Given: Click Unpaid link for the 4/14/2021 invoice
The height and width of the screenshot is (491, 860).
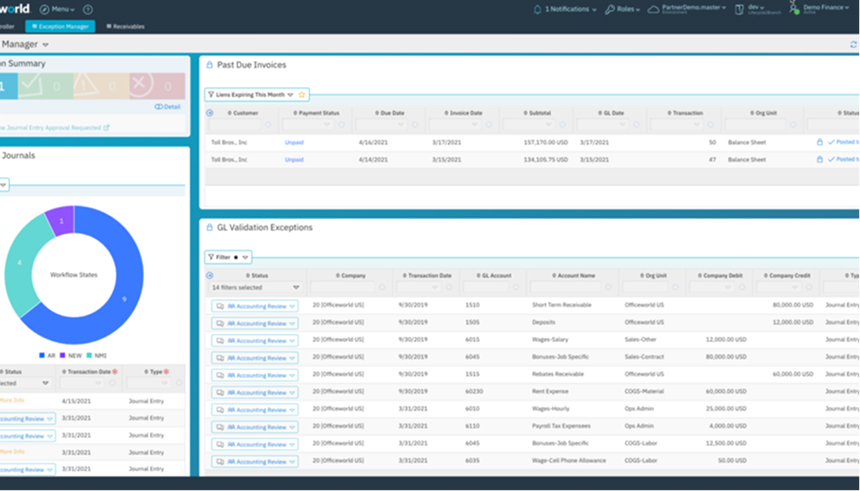Looking at the screenshot, I should click(x=294, y=160).
